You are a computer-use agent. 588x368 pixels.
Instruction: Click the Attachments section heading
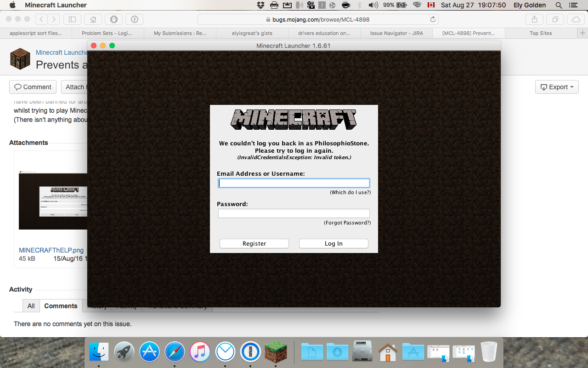click(28, 143)
